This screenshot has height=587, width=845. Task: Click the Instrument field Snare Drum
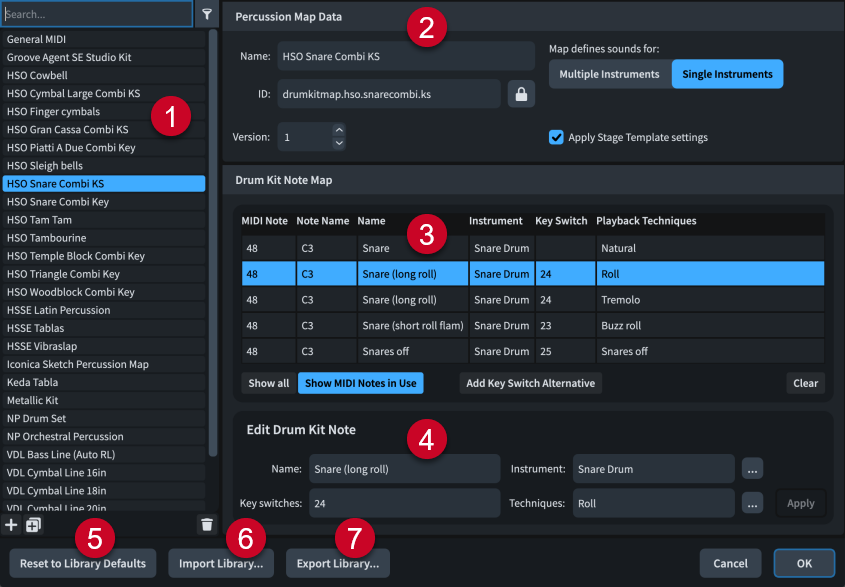point(653,469)
